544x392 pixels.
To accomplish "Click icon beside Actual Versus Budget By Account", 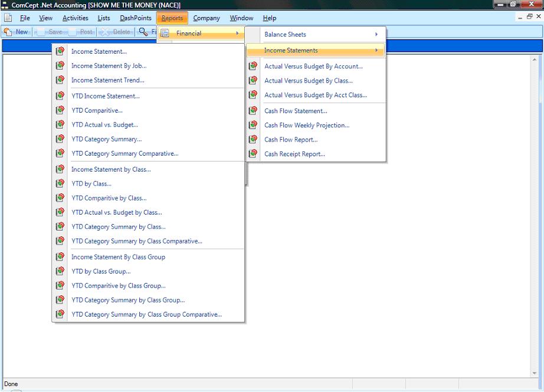I will (x=253, y=67).
